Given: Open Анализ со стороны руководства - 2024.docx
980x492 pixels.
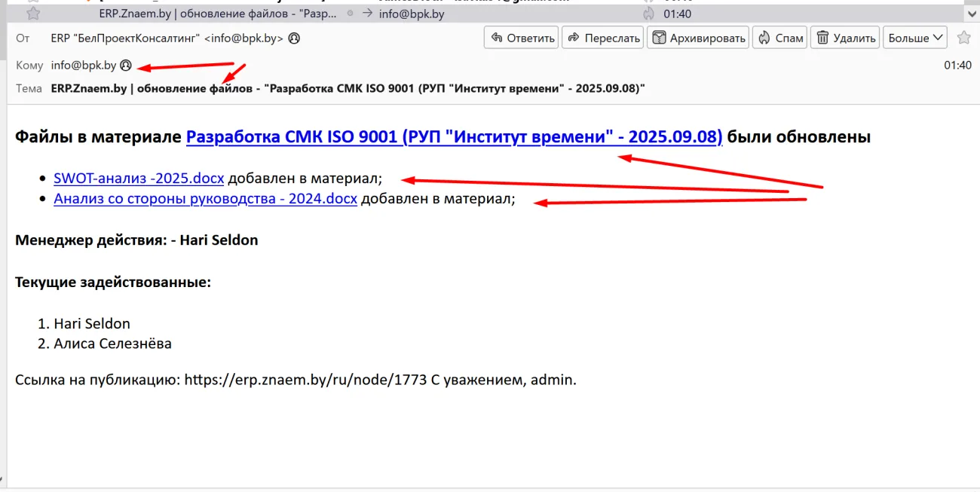Looking at the screenshot, I should 205,200.
